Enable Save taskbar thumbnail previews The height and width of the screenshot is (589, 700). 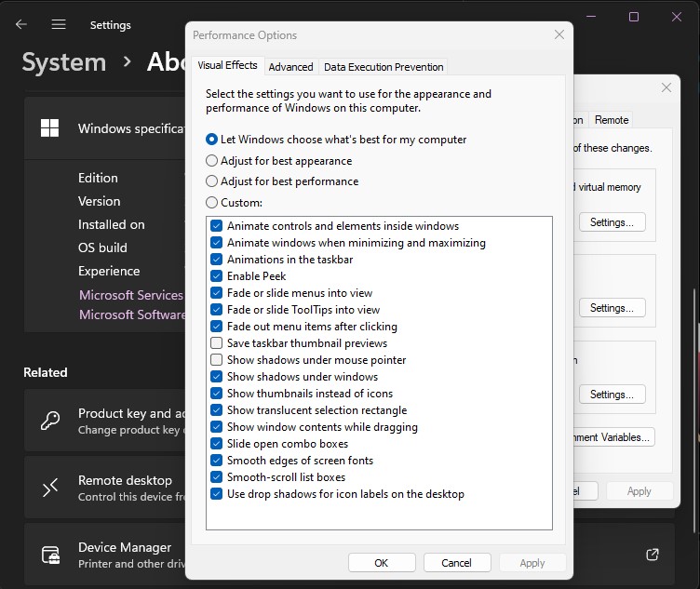click(x=217, y=343)
